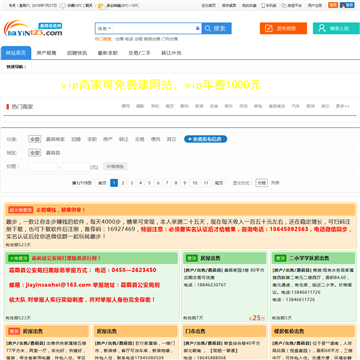Click the orange 发布信息 publish button

(x=283, y=28)
